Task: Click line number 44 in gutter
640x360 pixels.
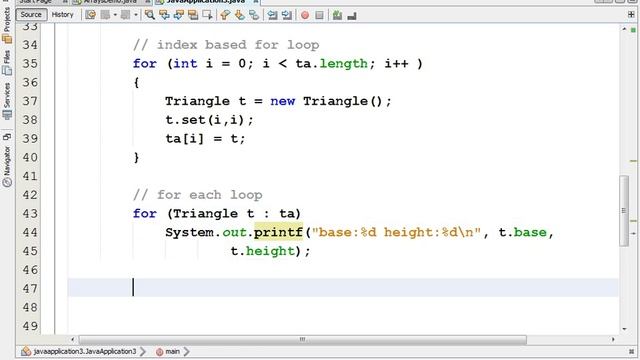Action: click(30, 233)
